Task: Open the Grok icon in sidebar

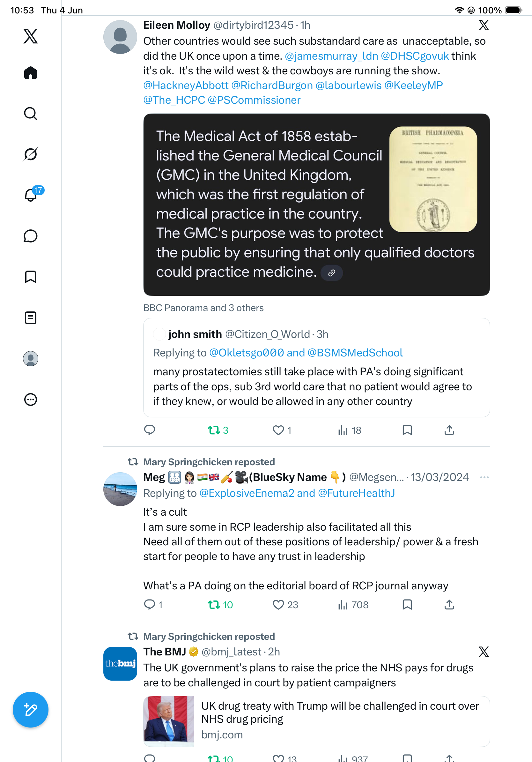Action: (x=31, y=154)
